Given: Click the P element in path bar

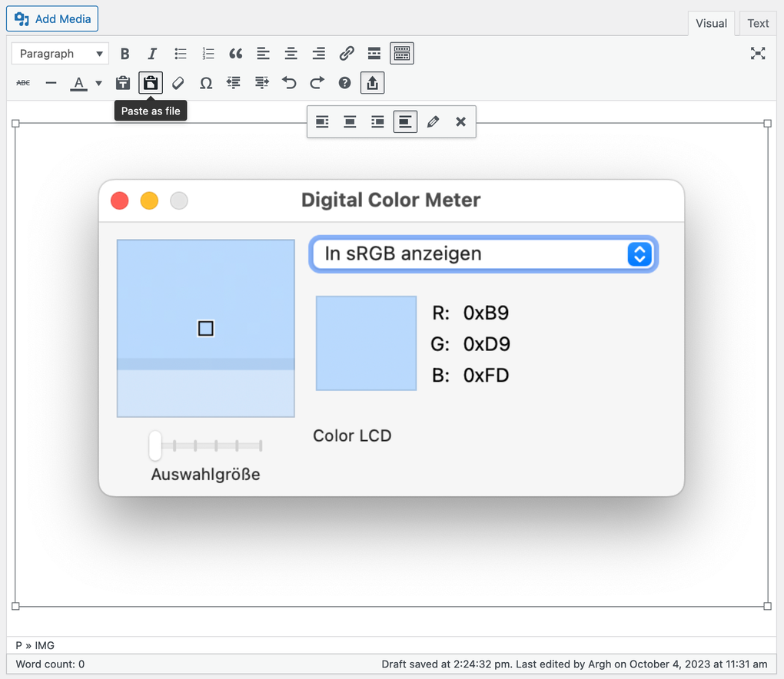Looking at the screenshot, I should tap(19, 645).
